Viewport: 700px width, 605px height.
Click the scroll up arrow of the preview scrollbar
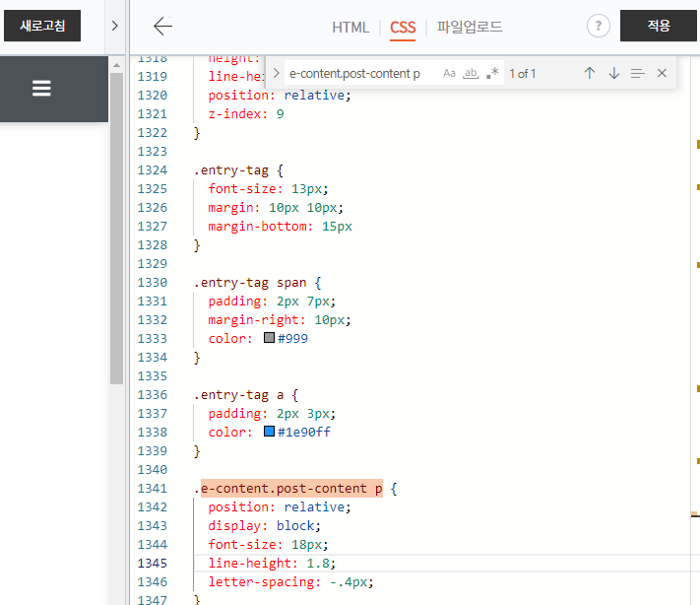[x=116, y=65]
